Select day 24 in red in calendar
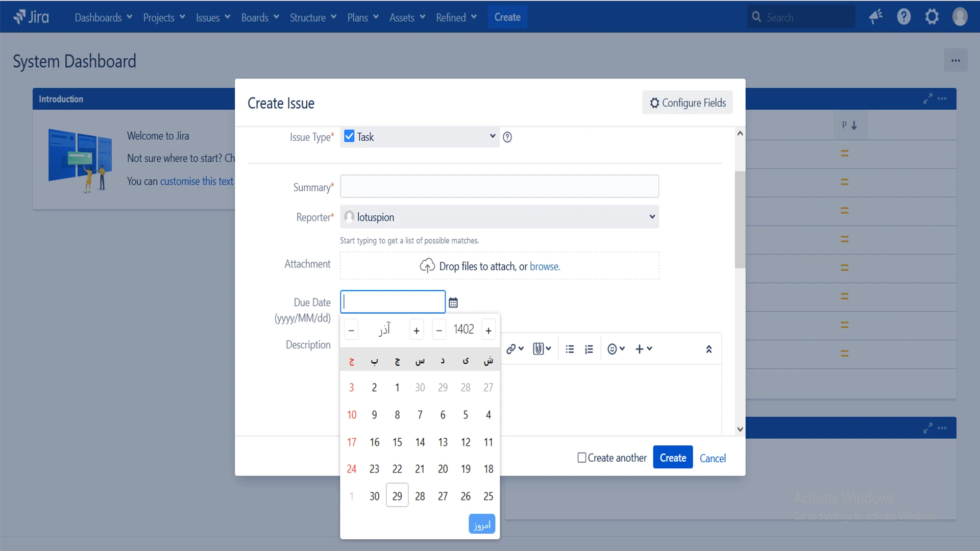Viewport: 980px width, 551px height. click(x=352, y=469)
